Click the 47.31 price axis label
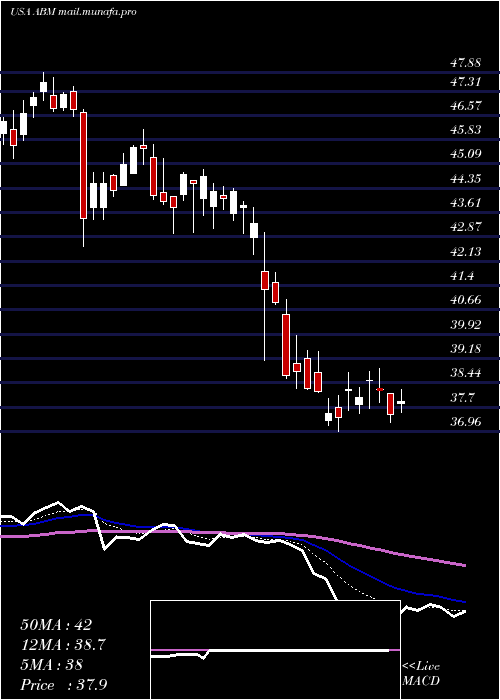This screenshot has width=500, height=700. 466,82
